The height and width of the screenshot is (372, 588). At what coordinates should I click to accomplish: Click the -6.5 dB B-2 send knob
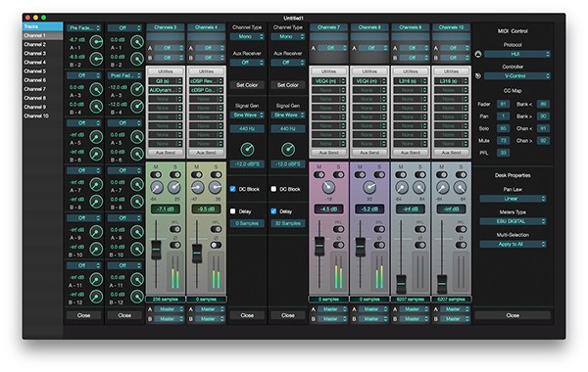(96, 59)
